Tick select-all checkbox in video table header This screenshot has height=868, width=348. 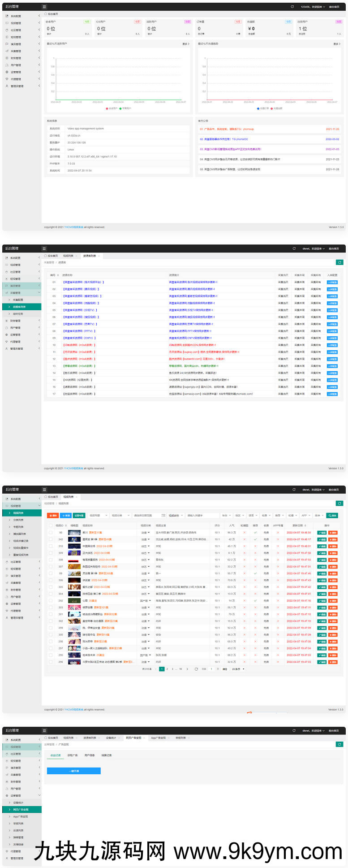coord(51,525)
